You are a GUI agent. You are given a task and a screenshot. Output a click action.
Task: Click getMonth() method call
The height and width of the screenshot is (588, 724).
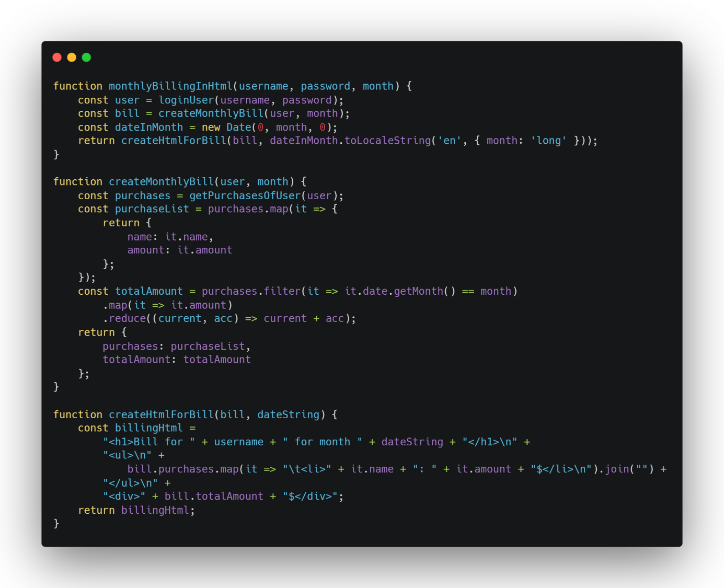[x=424, y=291]
